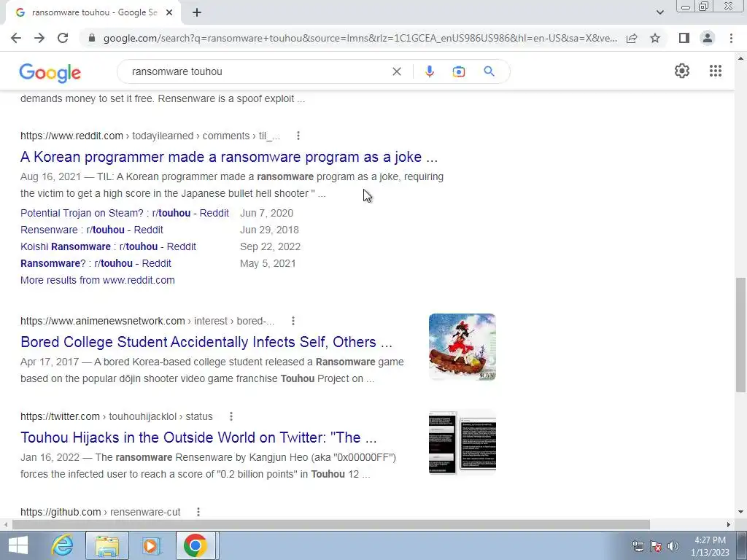Focus the Google search box
The width and height of the screenshot is (747, 560).
click(258, 71)
